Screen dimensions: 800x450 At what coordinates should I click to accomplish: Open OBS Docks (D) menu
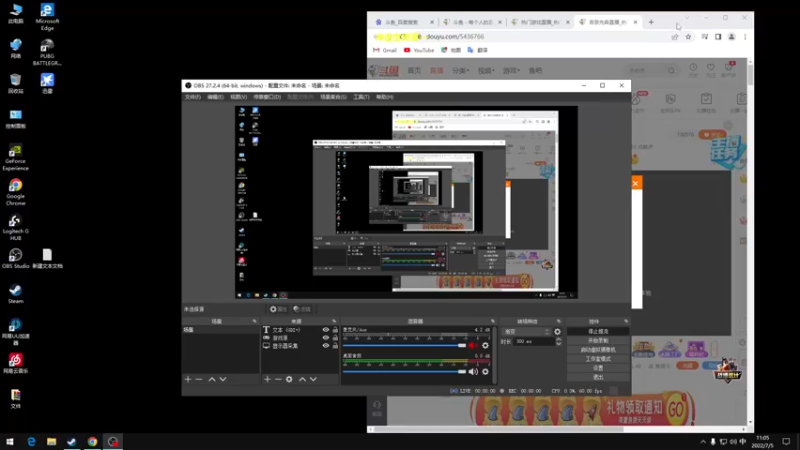click(267, 97)
